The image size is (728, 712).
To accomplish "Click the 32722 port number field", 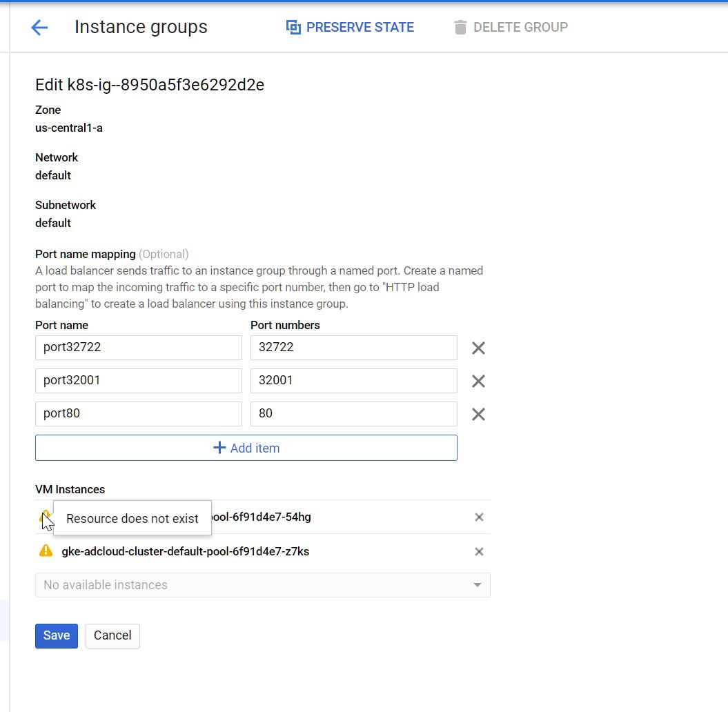I will [x=353, y=348].
